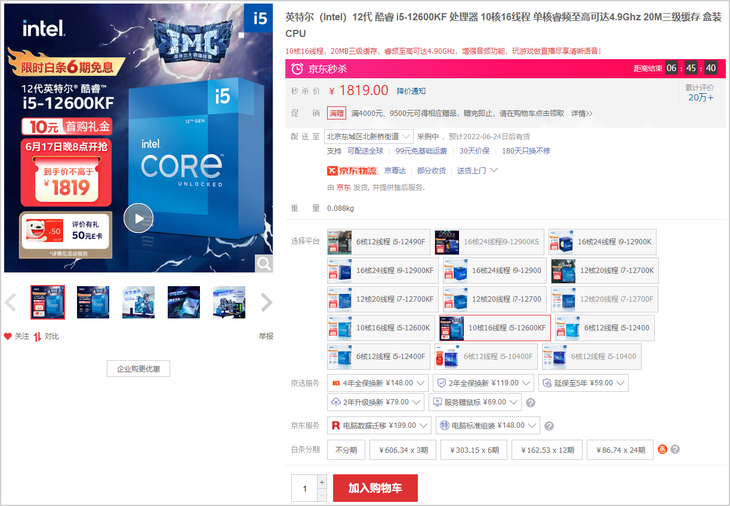Open the magnifier zoom icon on product image
The image size is (730, 506).
264,263
